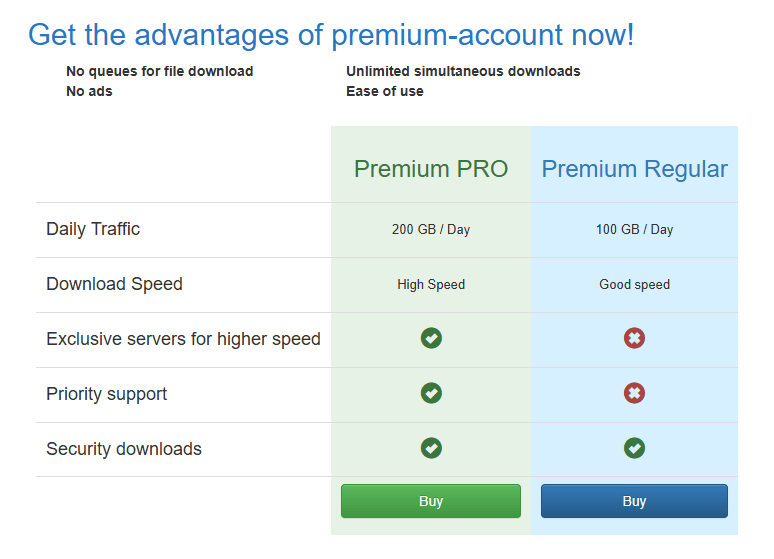Screen dimensions: 774x559
Task: Click the Daily Traffic row label
Action: tap(93, 229)
